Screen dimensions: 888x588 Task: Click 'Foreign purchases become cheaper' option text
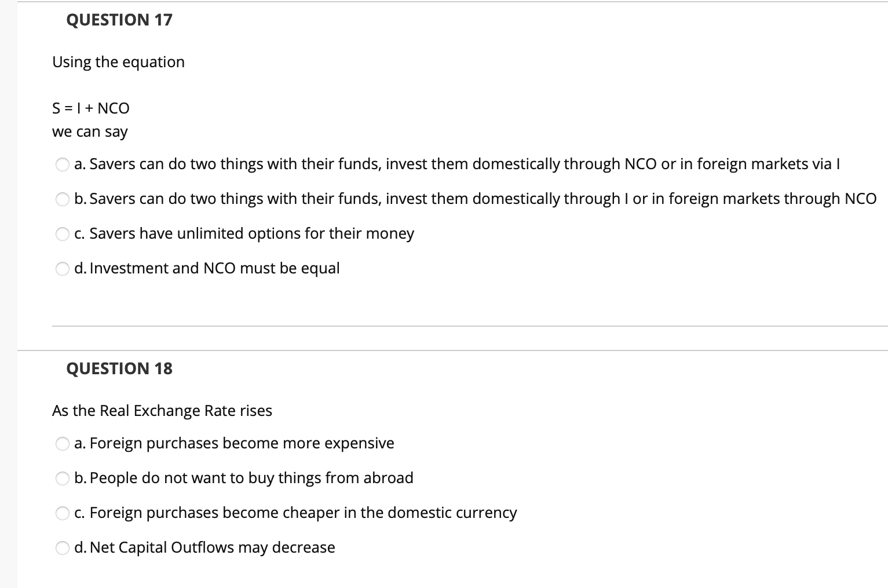click(x=295, y=513)
